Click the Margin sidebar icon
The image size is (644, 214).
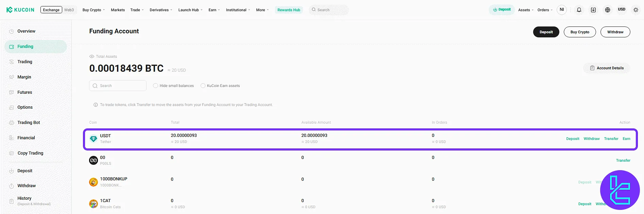12,77
